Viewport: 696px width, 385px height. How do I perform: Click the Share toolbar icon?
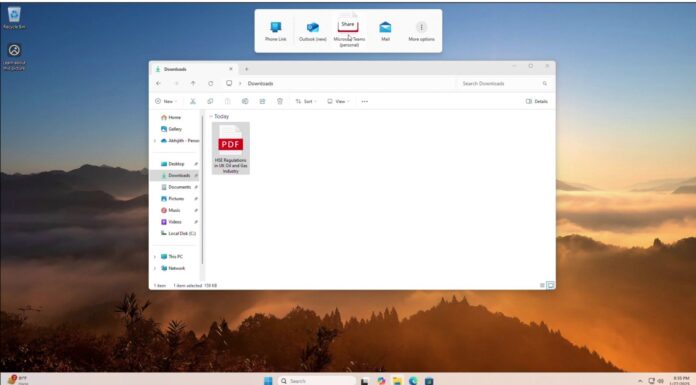point(262,101)
